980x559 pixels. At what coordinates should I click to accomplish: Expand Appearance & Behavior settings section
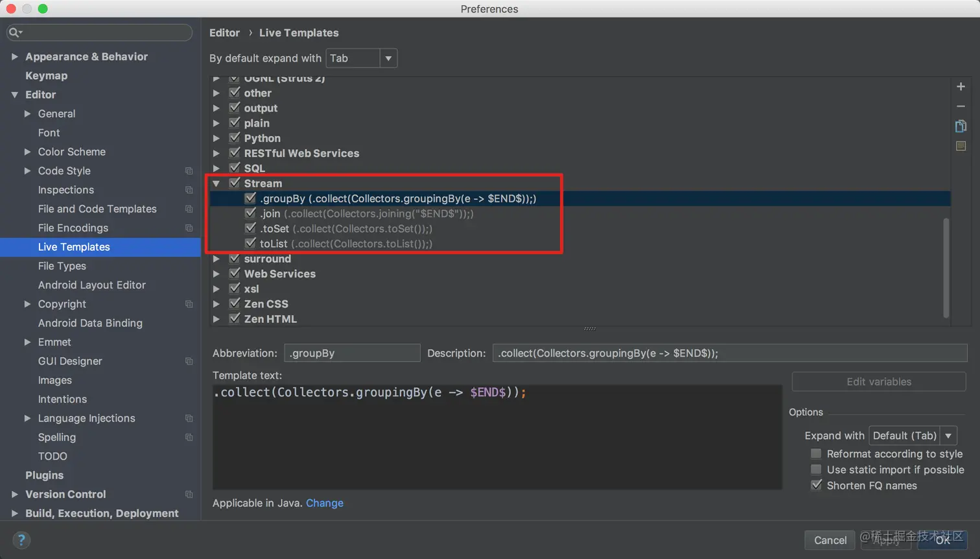pos(14,56)
